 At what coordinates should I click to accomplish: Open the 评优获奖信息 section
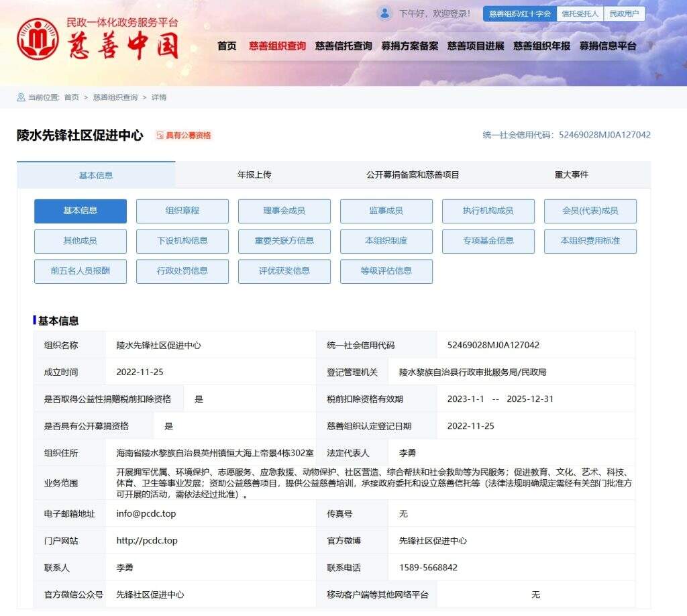(284, 271)
